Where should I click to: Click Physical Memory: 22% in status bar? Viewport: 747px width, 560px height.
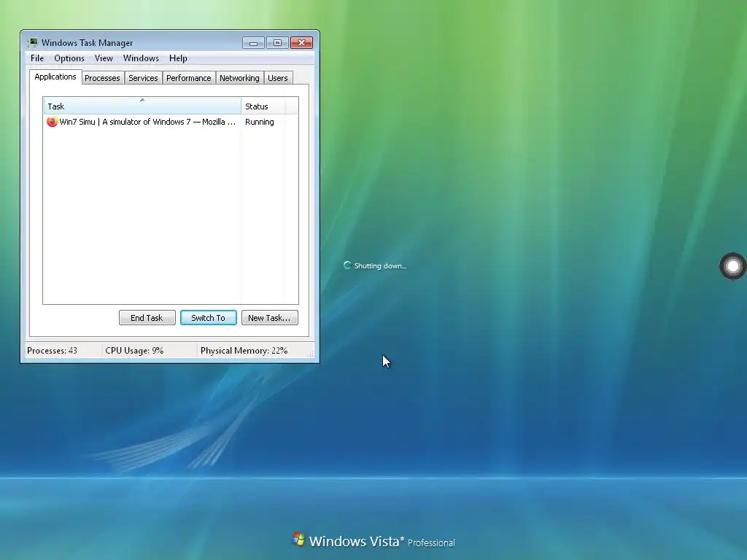pos(244,351)
